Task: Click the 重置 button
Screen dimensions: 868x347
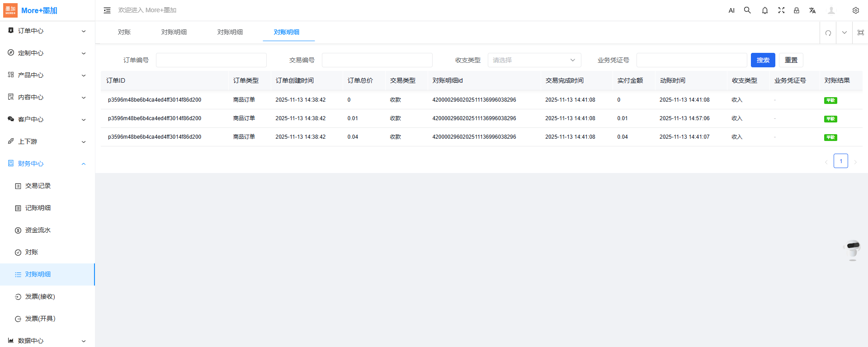Action: pyautogui.click(x=791, y=60)
